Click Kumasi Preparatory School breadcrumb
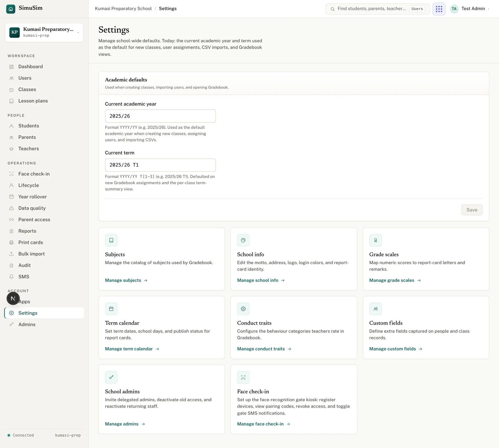This screenshot has height=448, width=499. (x=123, y=9)
